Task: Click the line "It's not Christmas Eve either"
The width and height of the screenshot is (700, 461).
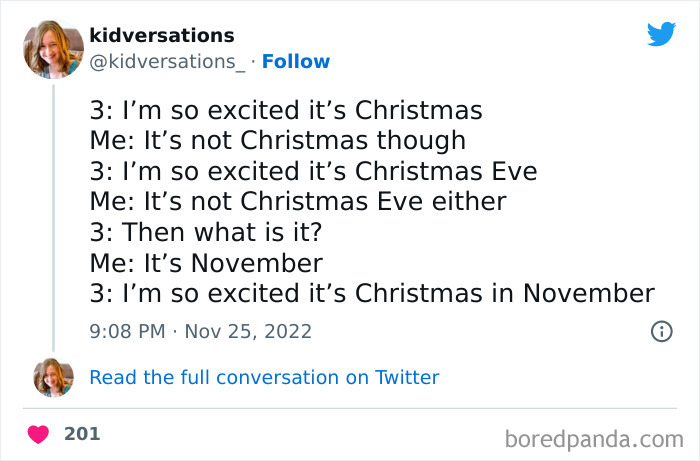Action: coord(298,201)
